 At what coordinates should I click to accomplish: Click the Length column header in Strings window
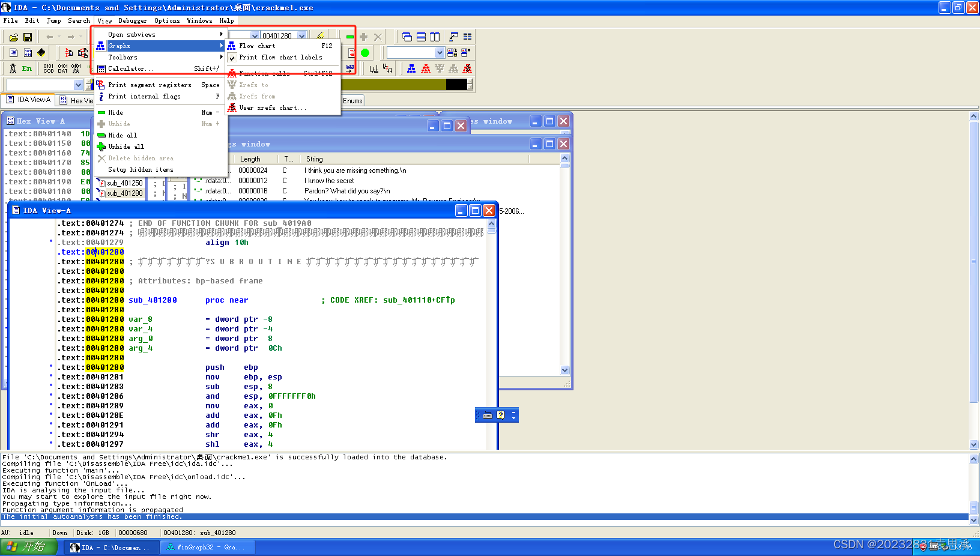tap(257, 159)
